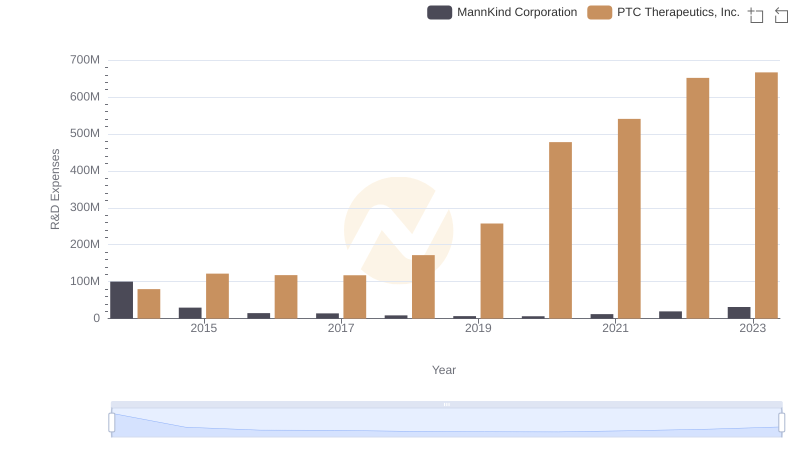Click the PTC Therapeutics bar for 2017

(x=355, y=297)
